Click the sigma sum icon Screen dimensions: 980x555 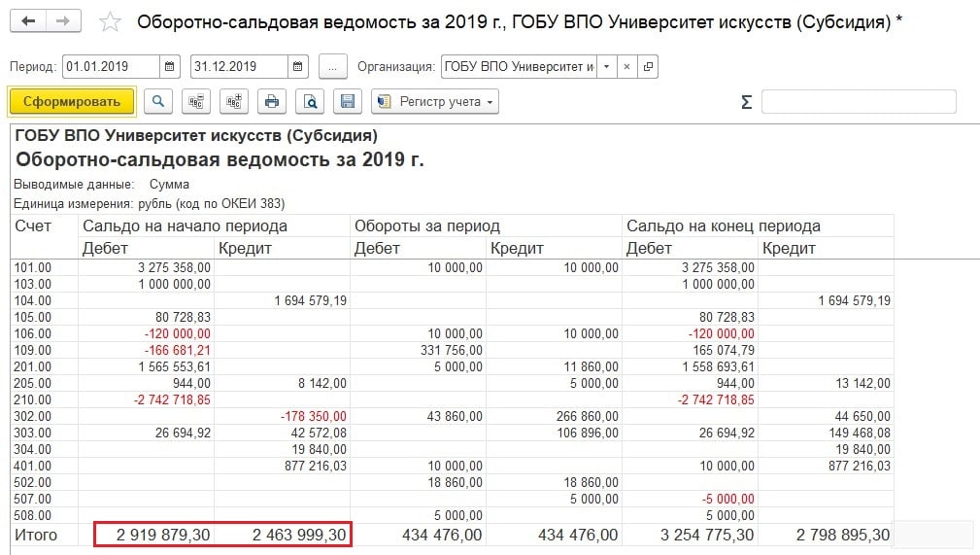click(746, 102)
